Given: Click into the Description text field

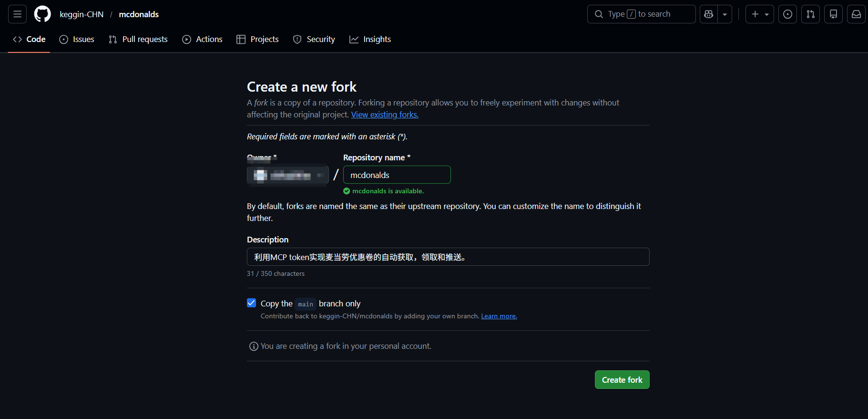Looking at the screenshot, I should pos(448,257).
